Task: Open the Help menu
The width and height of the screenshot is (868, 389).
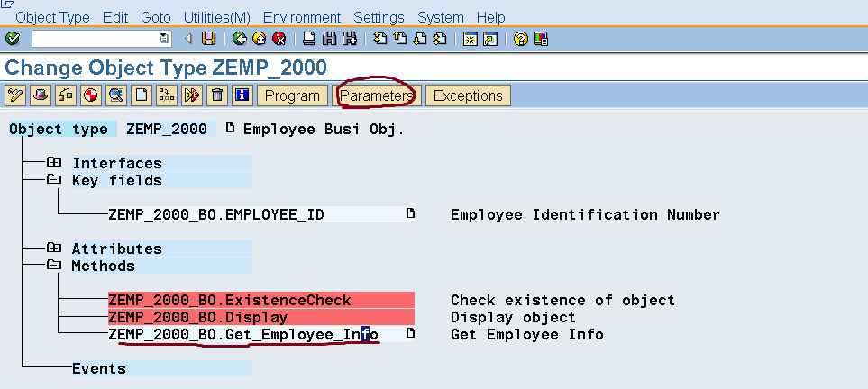Action: coord(491,18)
